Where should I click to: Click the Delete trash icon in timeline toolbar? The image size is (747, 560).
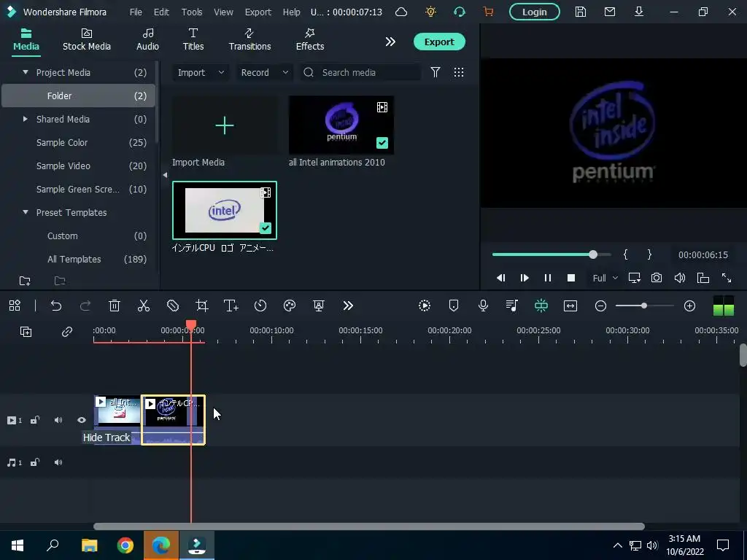point(115,306)
